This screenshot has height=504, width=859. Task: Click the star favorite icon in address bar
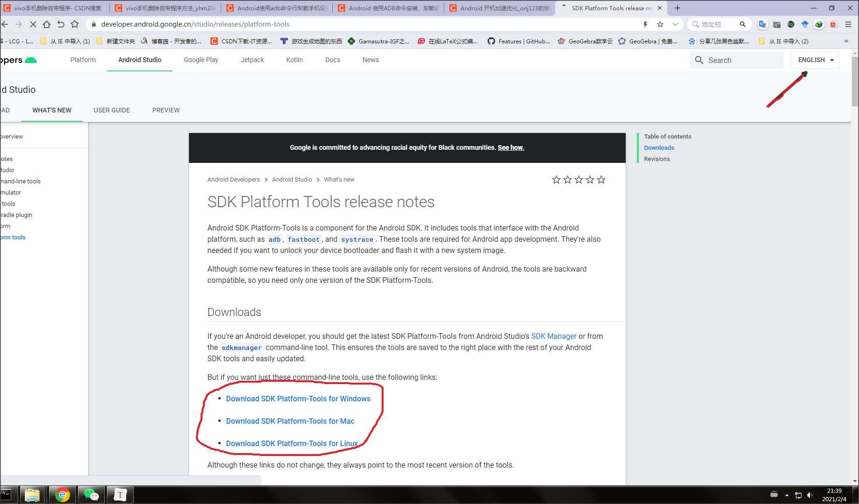coord(660,24)
